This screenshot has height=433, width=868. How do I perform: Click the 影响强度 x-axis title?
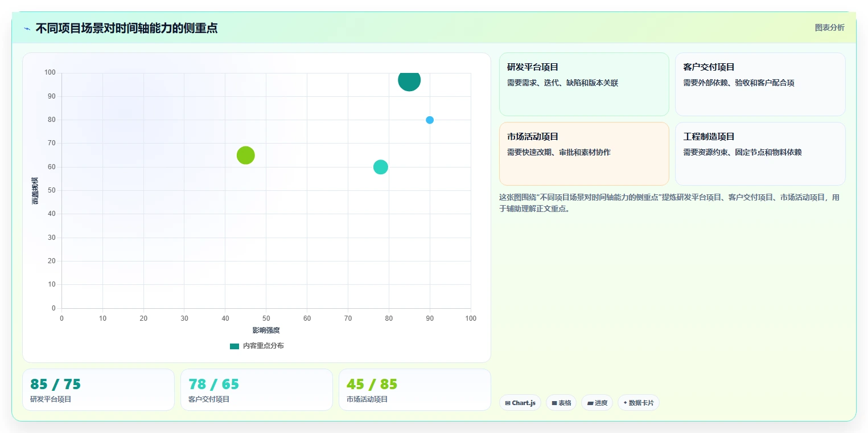pos(266,330)
